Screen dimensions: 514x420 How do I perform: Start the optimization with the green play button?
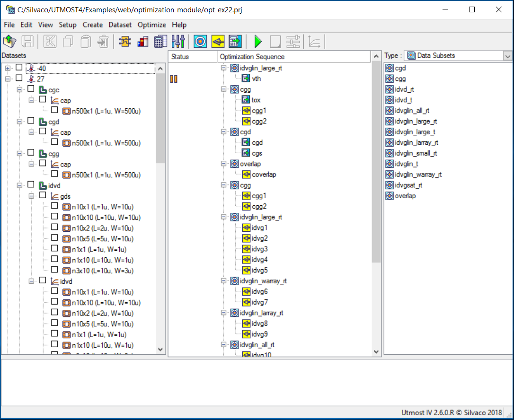coord(258,42)
